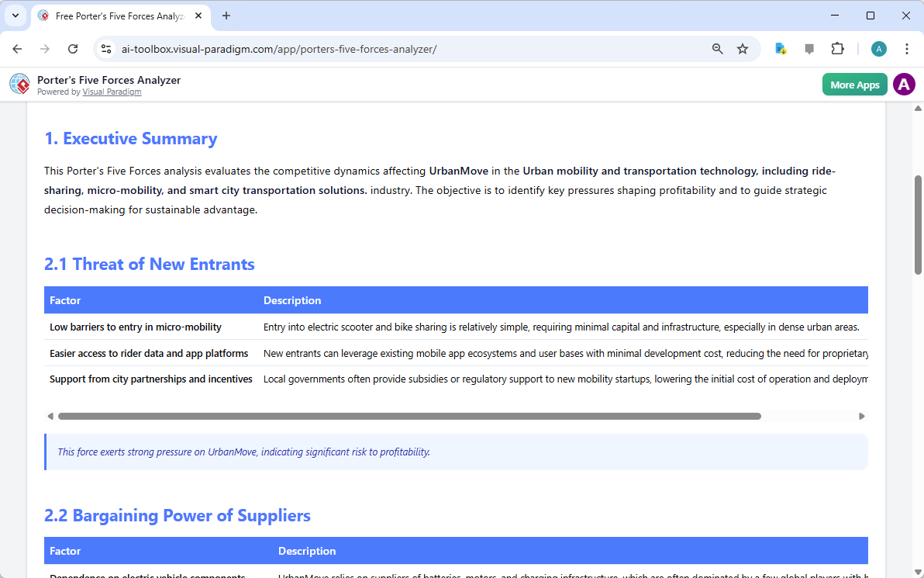
Task: Click the Porter's Five Forces Analyzer logo
Action: pos(19,84)
